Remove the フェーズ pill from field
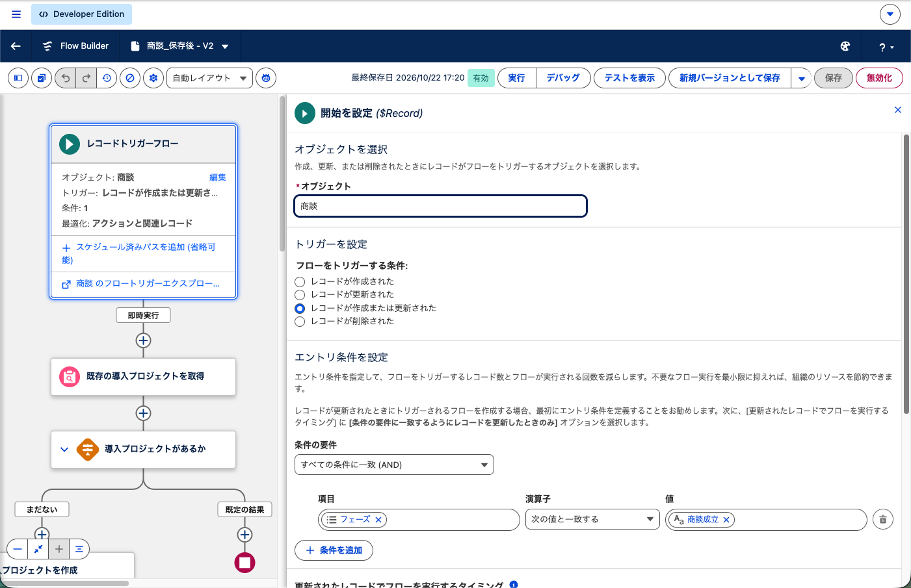Image resolution: width=911 pixels, height=588 pixels. point(378,520)
